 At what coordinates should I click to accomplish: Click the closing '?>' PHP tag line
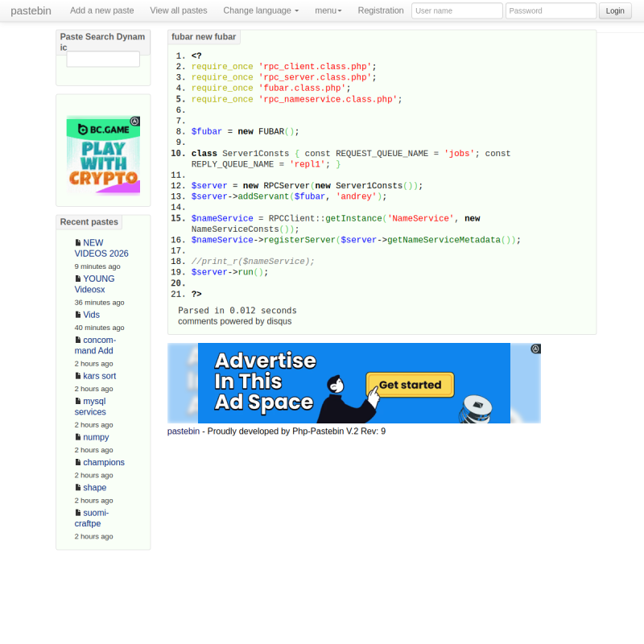pos(196,294)
